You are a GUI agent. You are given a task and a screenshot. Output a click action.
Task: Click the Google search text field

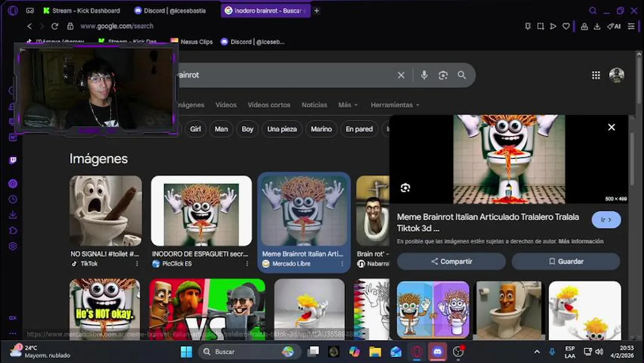click(x=287, y=75)
